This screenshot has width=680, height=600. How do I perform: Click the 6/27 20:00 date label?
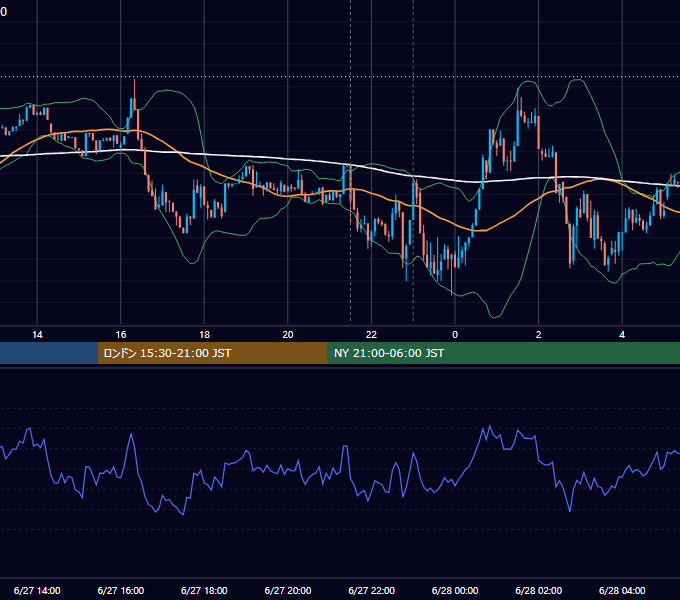[288, 590]
